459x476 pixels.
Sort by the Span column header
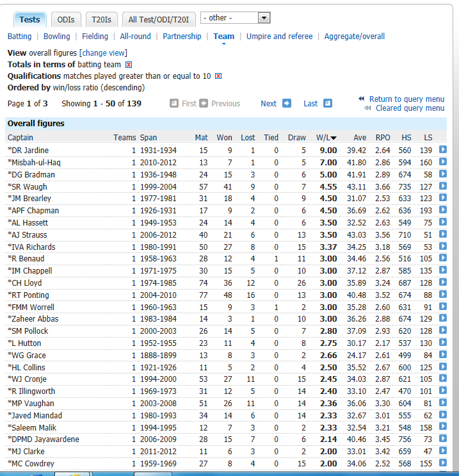point(149,138)
